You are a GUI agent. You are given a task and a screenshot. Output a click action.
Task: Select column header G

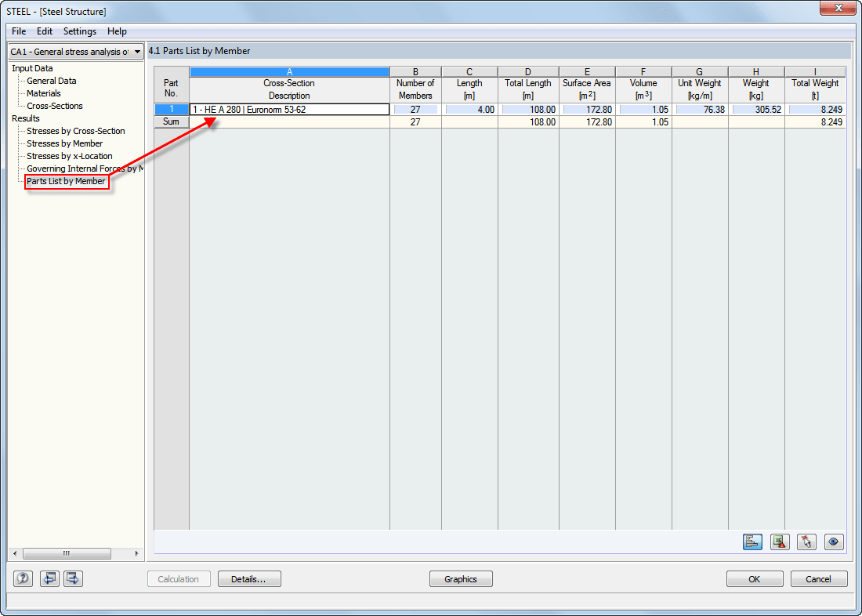tap(700, 72)
